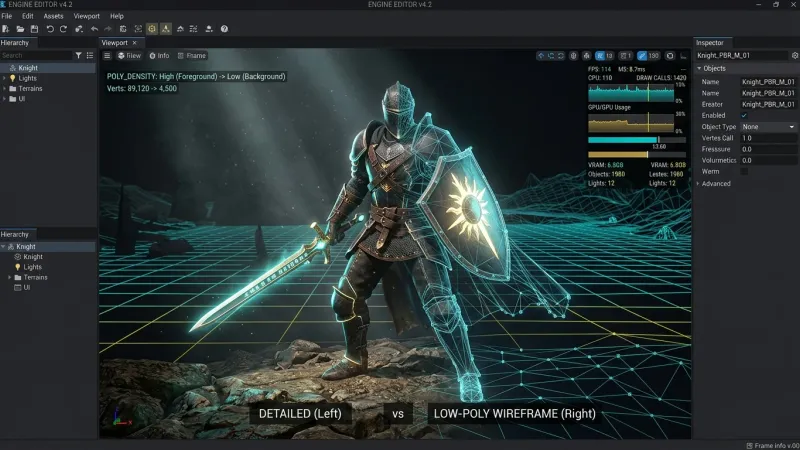Image resolution: width=800 pixels, height=450 pixels.
Task: Click the Frame button in the viewport toolbar
Action: [192, 56]
